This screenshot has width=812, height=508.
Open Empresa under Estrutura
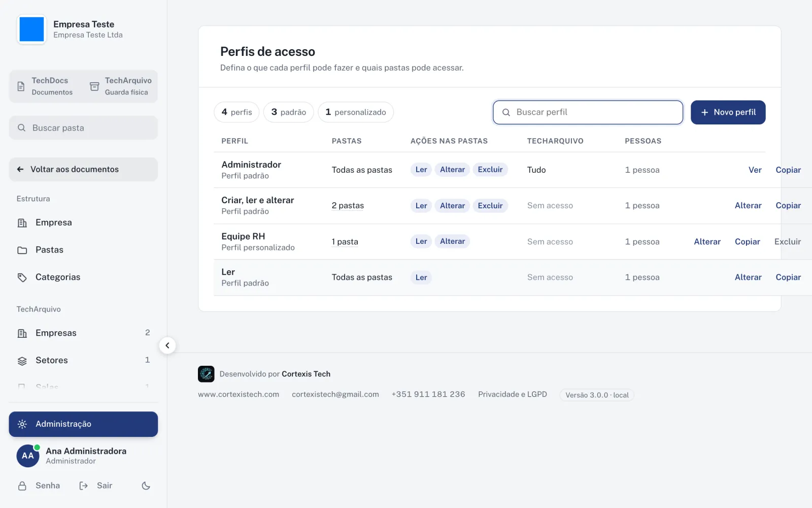point(83,223)
